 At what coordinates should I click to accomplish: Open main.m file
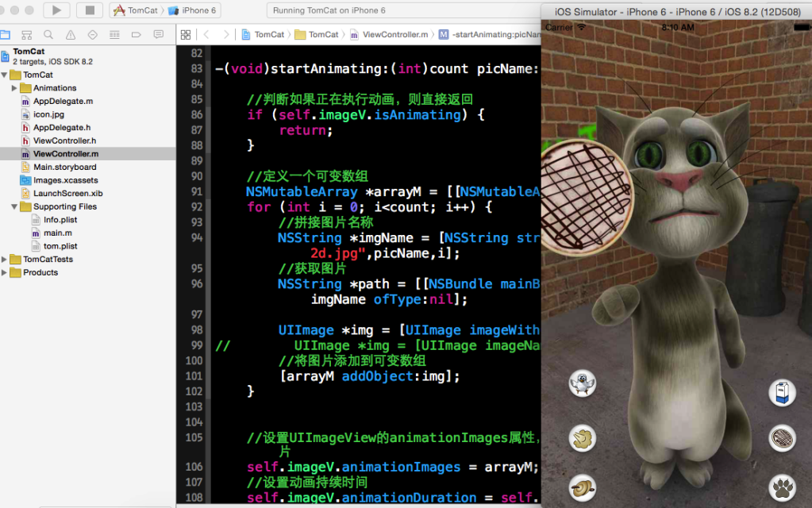coord(57,233)
